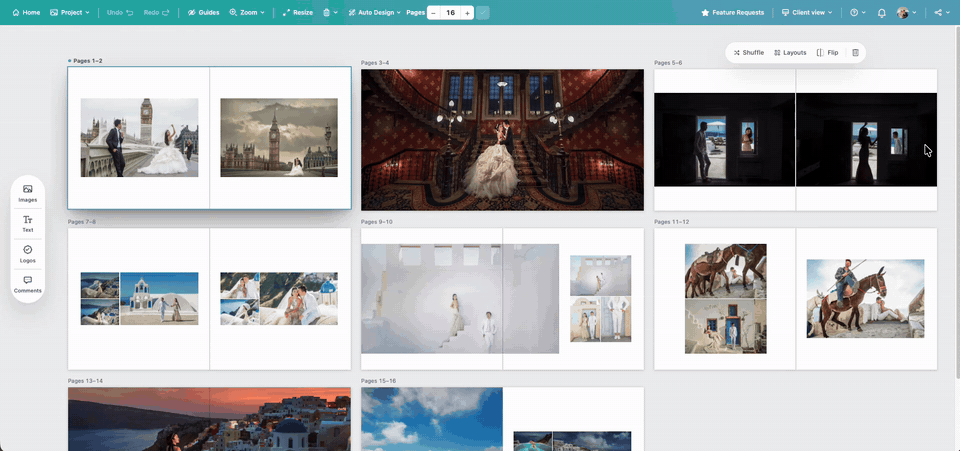Click the Redo button
The width and height of the screenshot is (960, 451).
pos(157,12)
